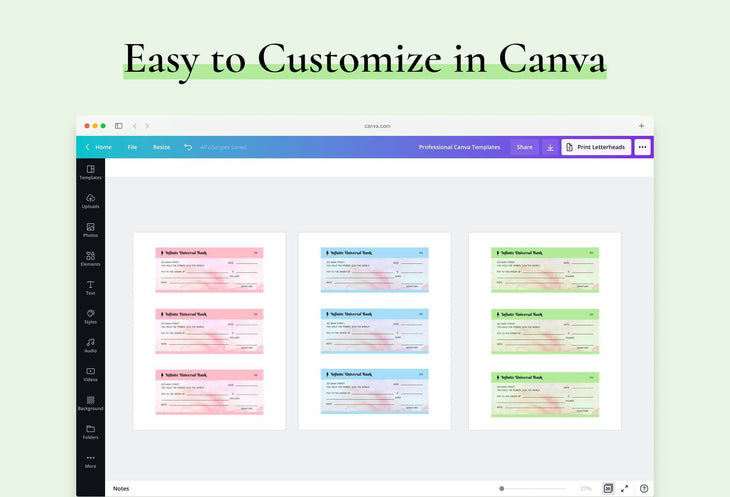730x497 pixels.
Task: Open the Styles panel
Action: coord(90,316)
